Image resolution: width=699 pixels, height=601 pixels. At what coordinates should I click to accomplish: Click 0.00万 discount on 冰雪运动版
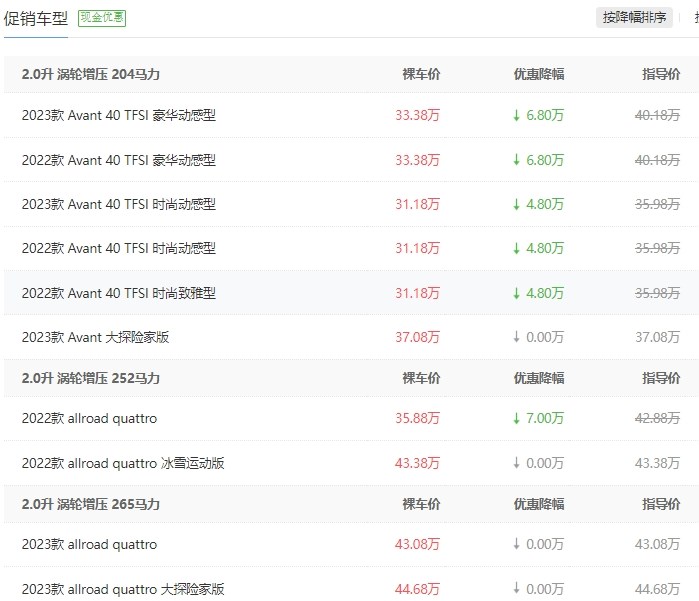pos(539,463)
